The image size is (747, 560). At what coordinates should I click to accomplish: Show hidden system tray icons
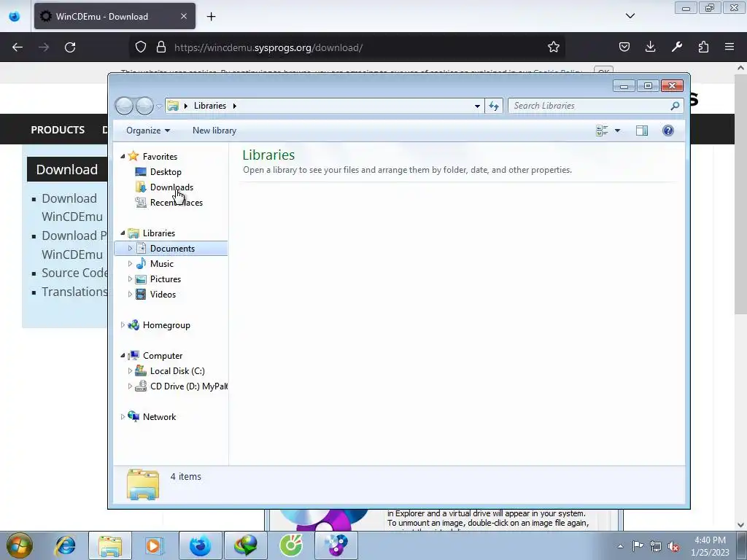(x=620, y=546)
